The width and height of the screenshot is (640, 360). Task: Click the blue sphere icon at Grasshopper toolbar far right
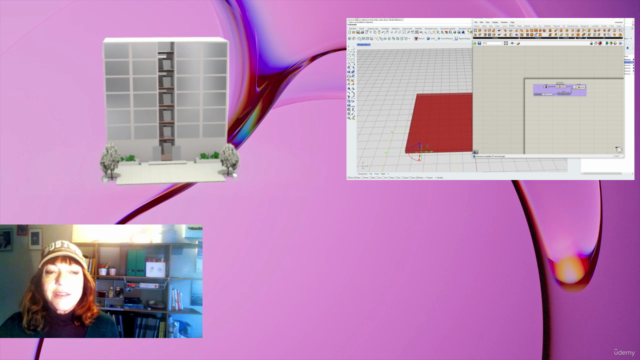click(620, 43)
